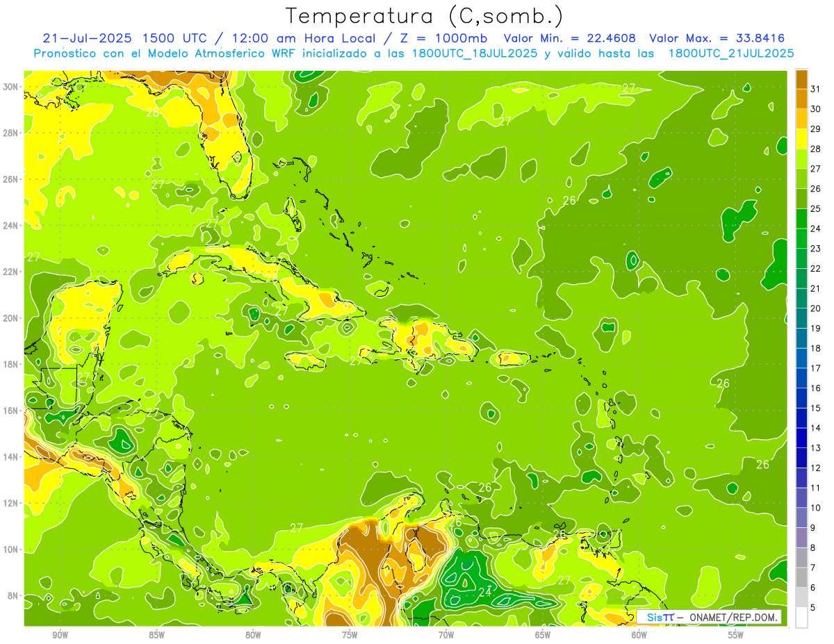Select the "21-Jul-2025 1500 UTC" date text
The height and width of the screenshot is (644, 834).
point(124,38)
